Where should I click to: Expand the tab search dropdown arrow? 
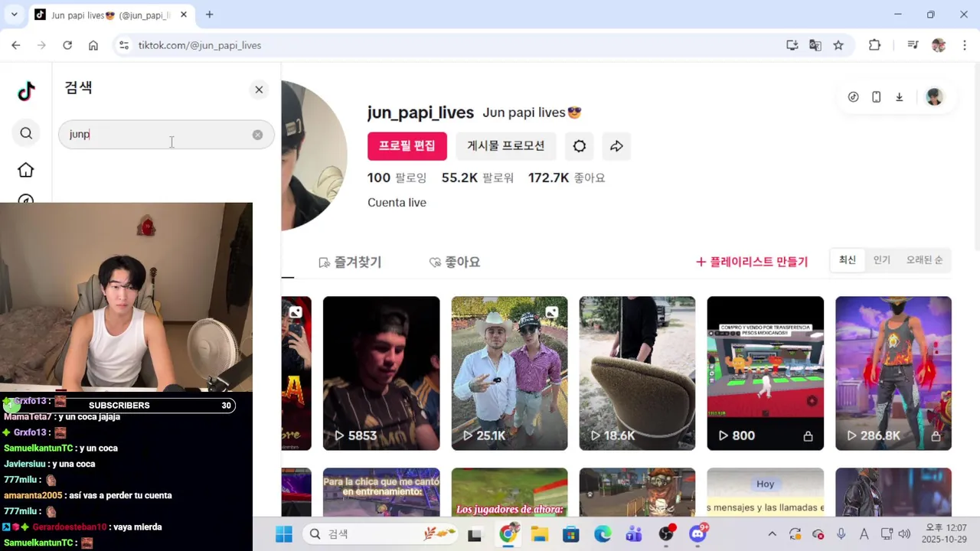14,15
